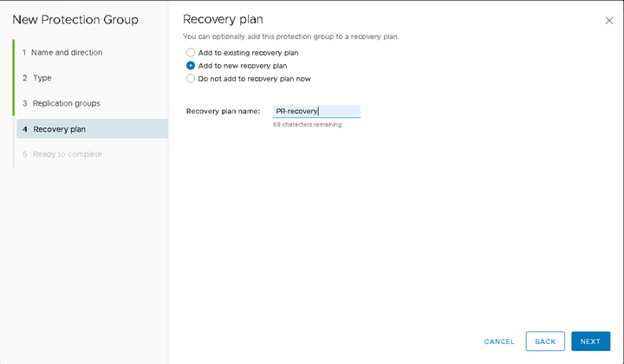Click disabled step 5 Ready to complete

pos(62,154)
